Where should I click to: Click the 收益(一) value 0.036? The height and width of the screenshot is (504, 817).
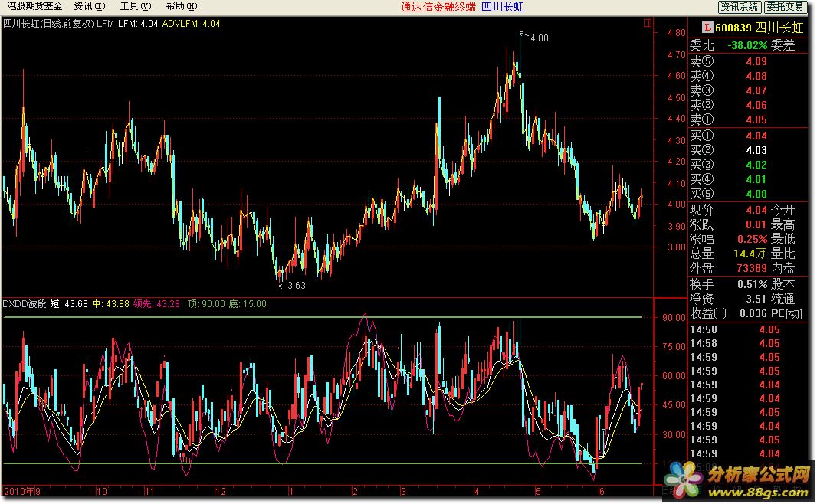[753, 314]
